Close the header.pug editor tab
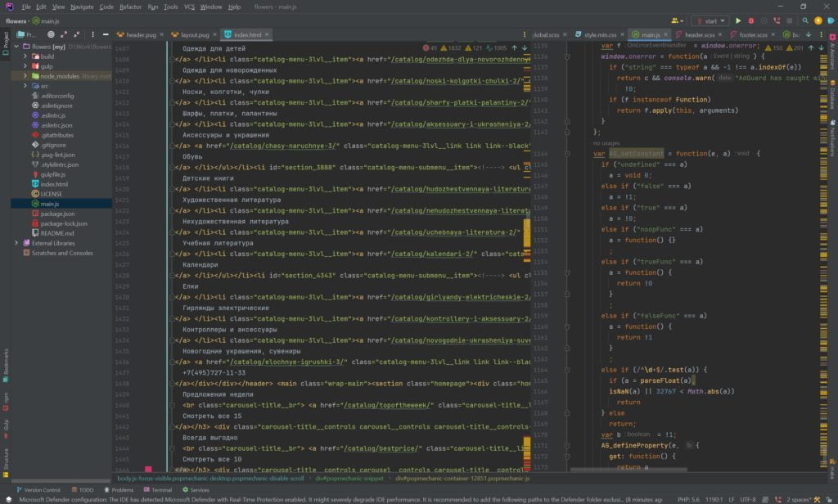Image resolution: width=838 pixels, height=504 pixels. [x=162, y=35]
